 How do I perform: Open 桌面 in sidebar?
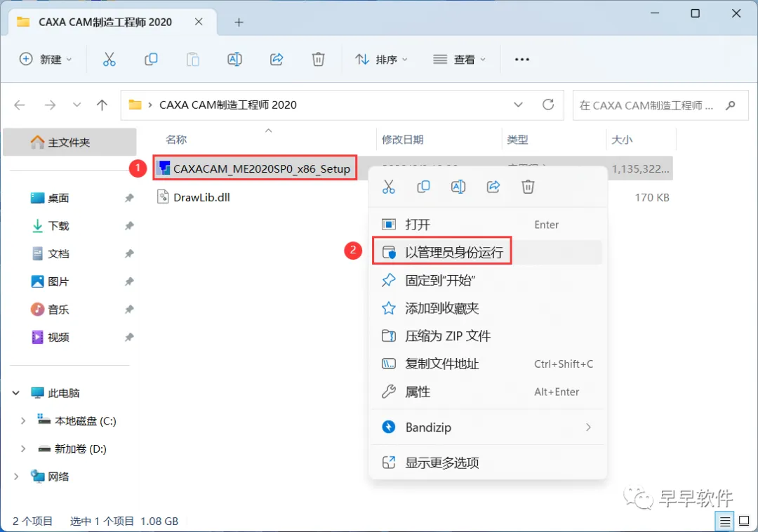click(58, 198)
